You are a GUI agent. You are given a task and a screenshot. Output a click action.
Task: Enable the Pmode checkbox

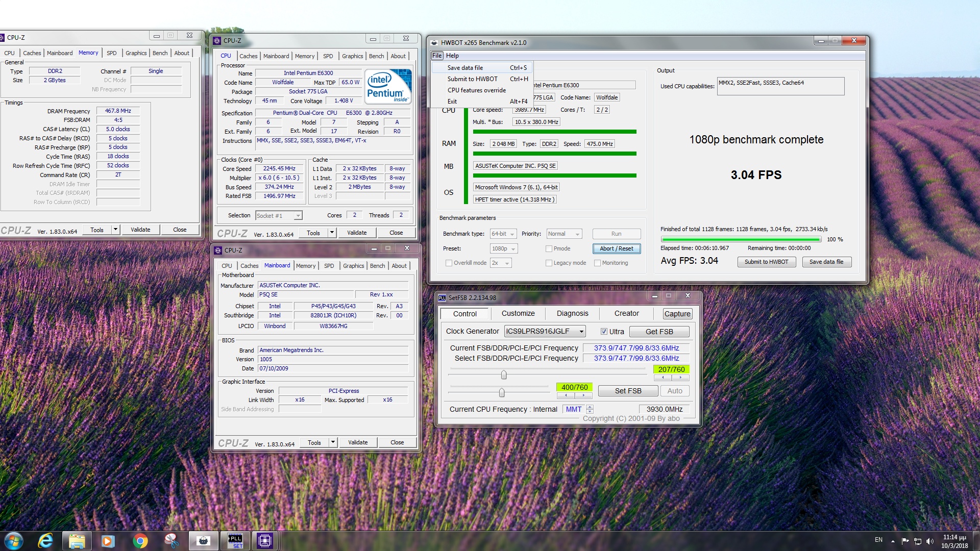click(549, 249)
